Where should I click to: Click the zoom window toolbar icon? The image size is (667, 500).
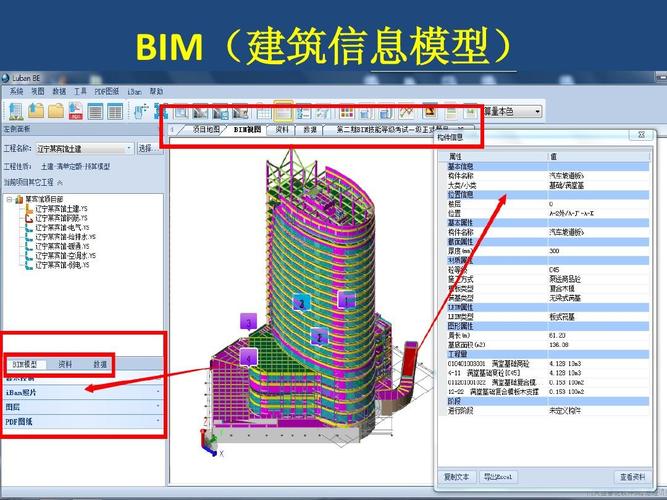[182, 113]
